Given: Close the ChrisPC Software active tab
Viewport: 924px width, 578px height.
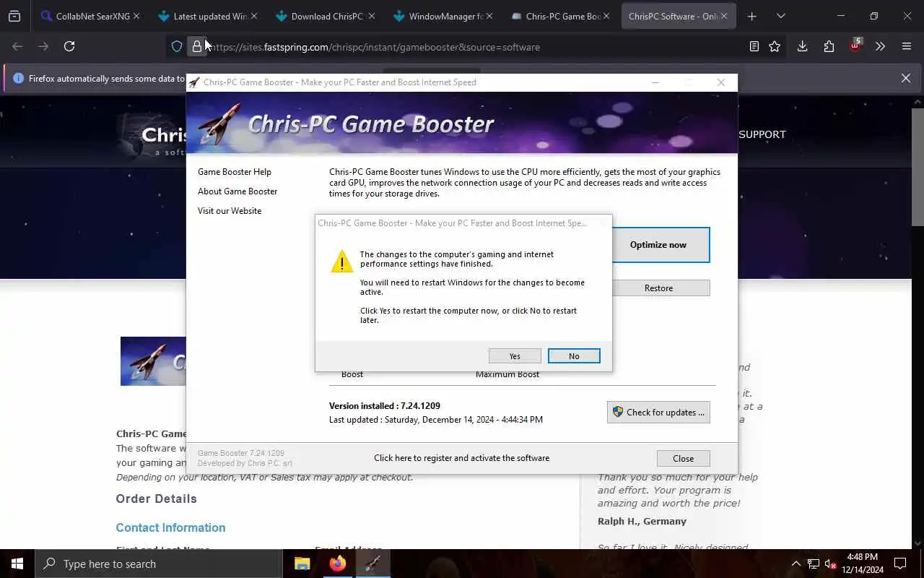Looking at the screenshot, I should tap(724, 16).
